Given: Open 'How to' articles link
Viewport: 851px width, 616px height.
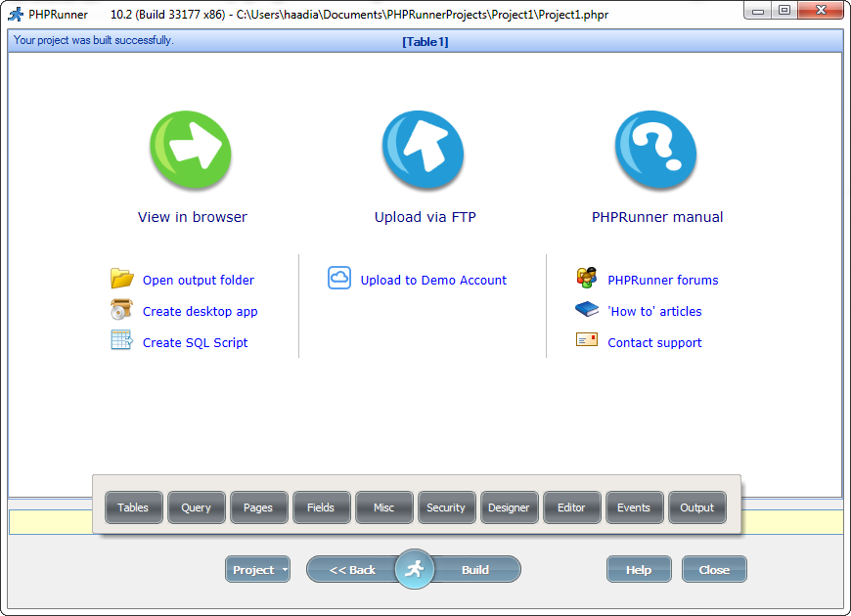Looking at the screenshot, I should [654, 312].
